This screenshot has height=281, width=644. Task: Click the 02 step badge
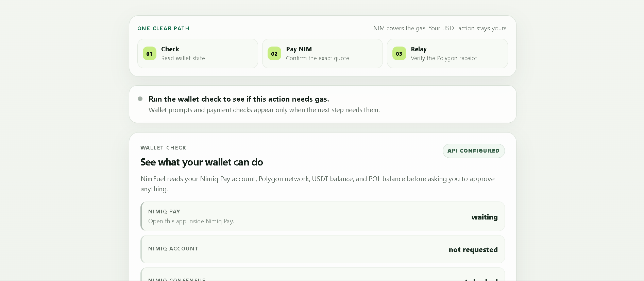coord(274,53)
